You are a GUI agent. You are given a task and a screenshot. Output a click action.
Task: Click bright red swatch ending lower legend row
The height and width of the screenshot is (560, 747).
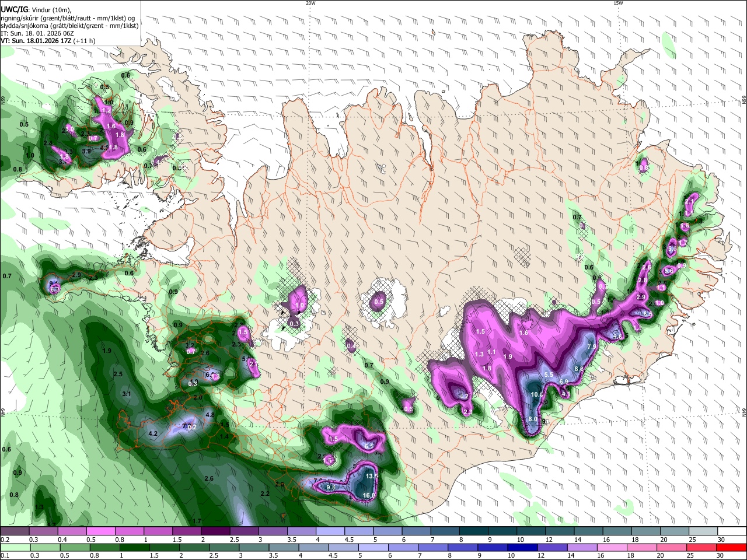(732, 548)
